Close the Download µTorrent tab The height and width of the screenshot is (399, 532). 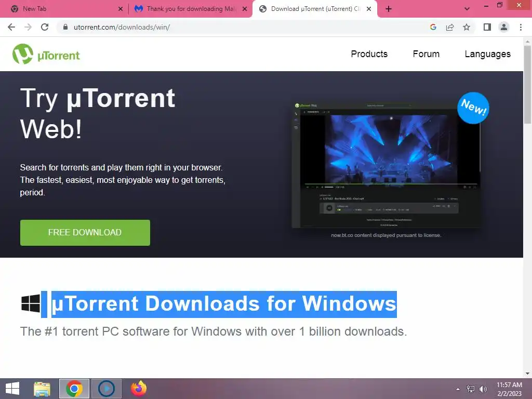click(369, 9)
